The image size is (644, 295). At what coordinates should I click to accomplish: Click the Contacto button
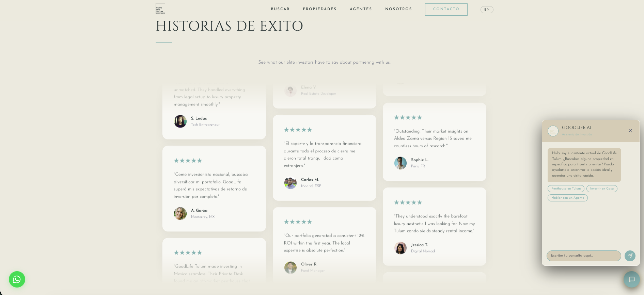click(446, 9)
